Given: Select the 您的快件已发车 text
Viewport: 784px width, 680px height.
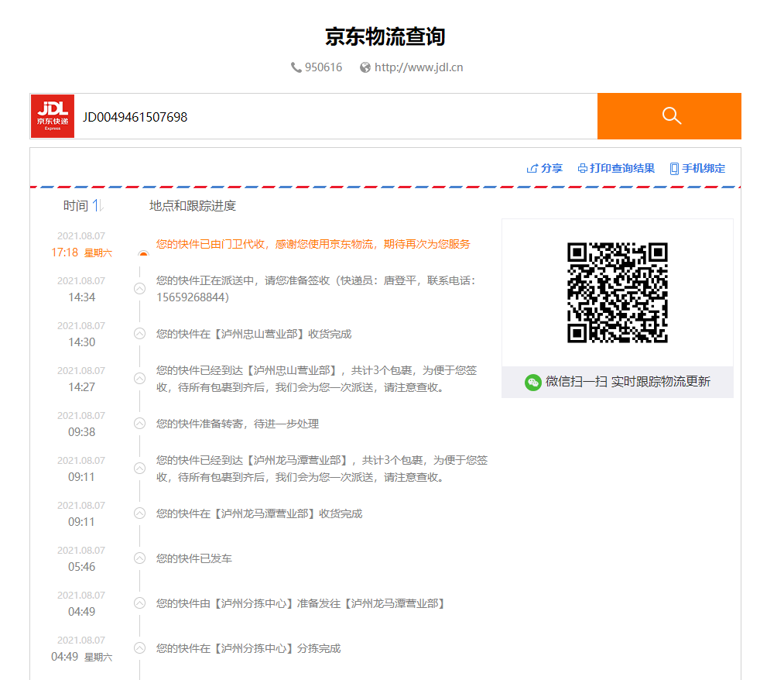Looking at the screenshot, I should [194, 558].
